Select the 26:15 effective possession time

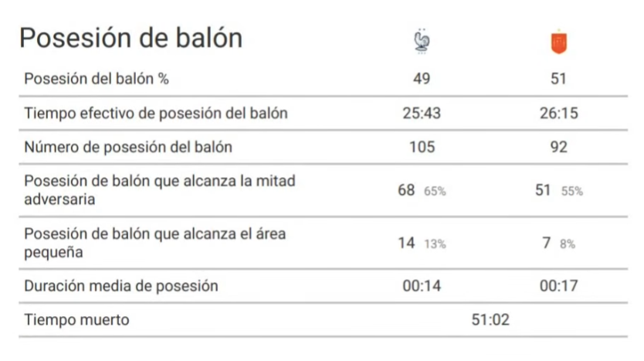(558, 113)
